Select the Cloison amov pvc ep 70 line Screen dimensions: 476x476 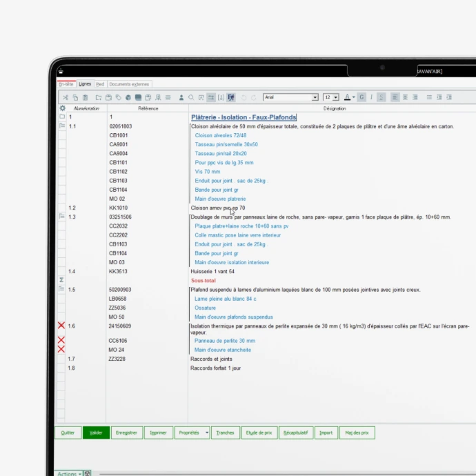click(218, 208)
